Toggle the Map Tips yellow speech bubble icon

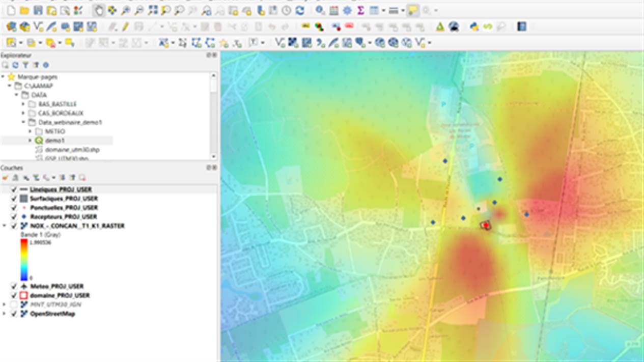point(412,10)
